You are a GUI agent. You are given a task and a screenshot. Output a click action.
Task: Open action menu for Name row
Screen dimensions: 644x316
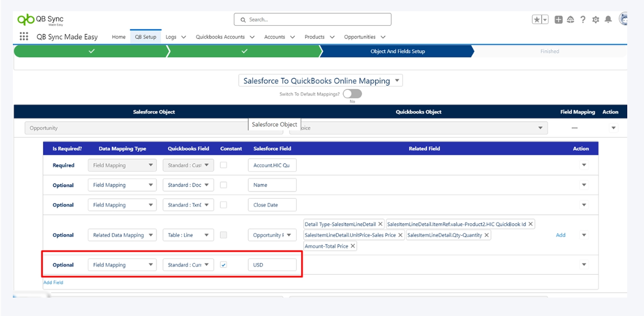point(584,185)
